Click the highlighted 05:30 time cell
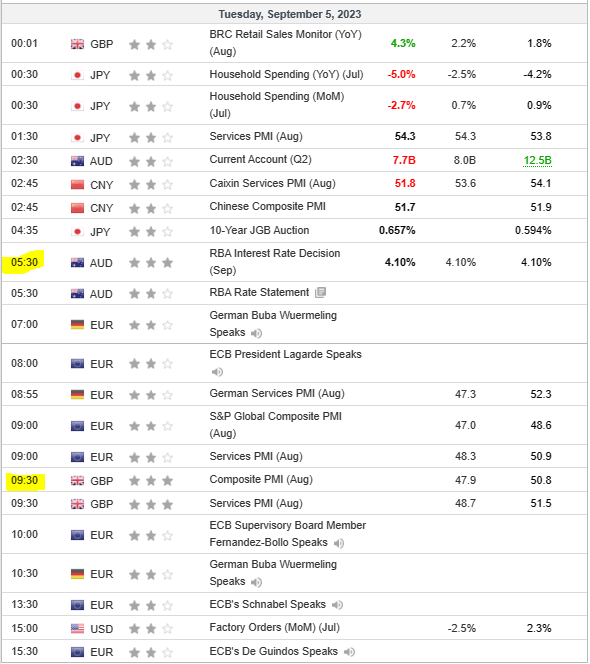 [x=24, y=262]
